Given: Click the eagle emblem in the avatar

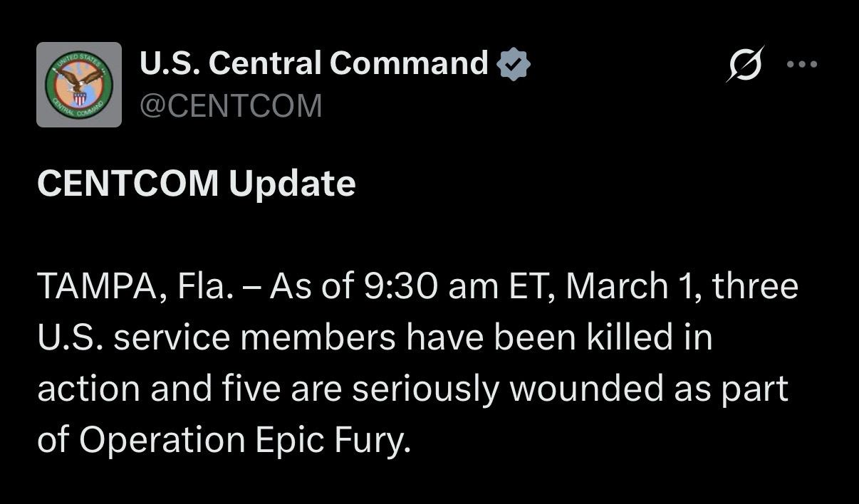Looking at the screenshot, I should pyautogui.click(x=80, y=83).
